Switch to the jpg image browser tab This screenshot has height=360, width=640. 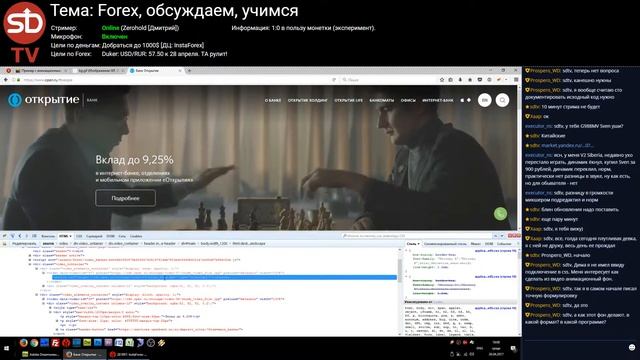(98, 71)
